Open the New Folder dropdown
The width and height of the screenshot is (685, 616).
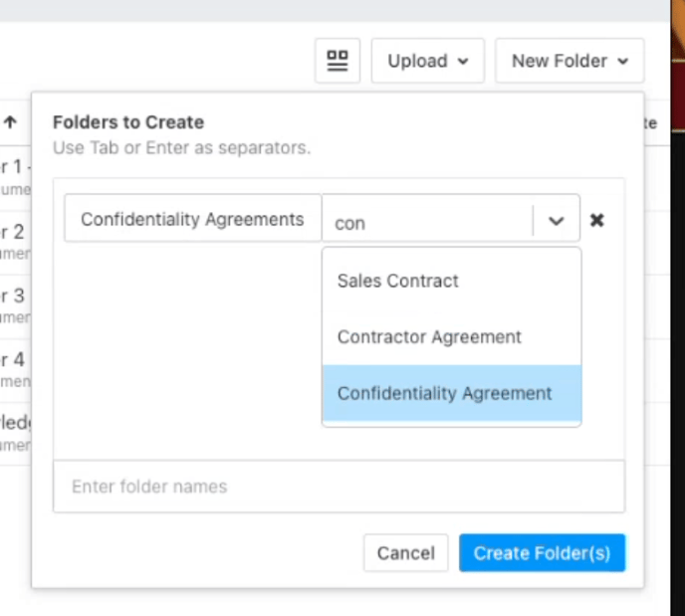click(569, 61)
